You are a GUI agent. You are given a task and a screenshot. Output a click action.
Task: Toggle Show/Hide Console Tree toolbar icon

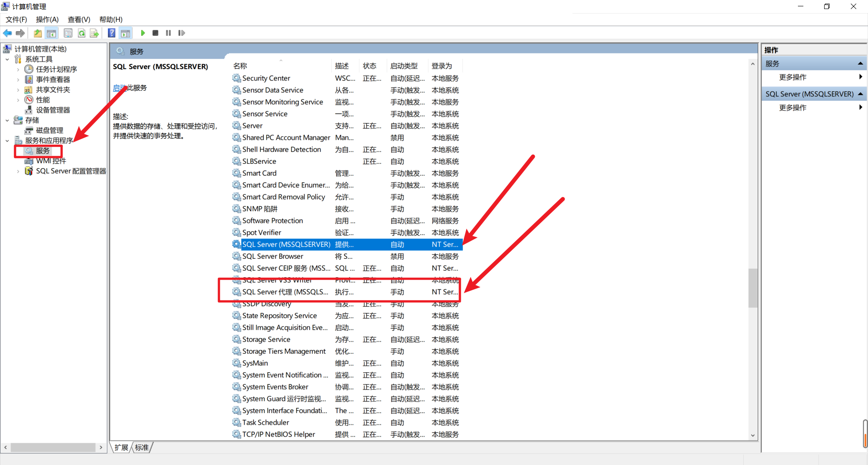coord(52,33)
